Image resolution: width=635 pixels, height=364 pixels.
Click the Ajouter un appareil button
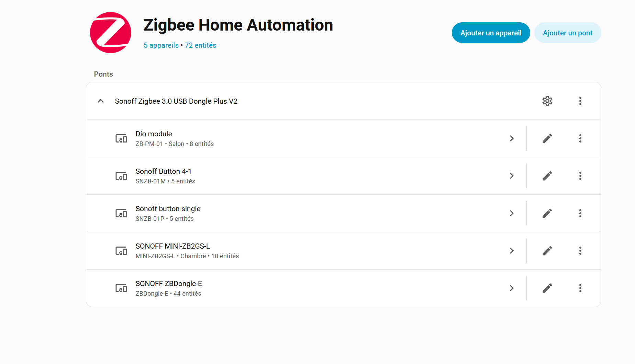pyautogui.click(x=491, y=33)
